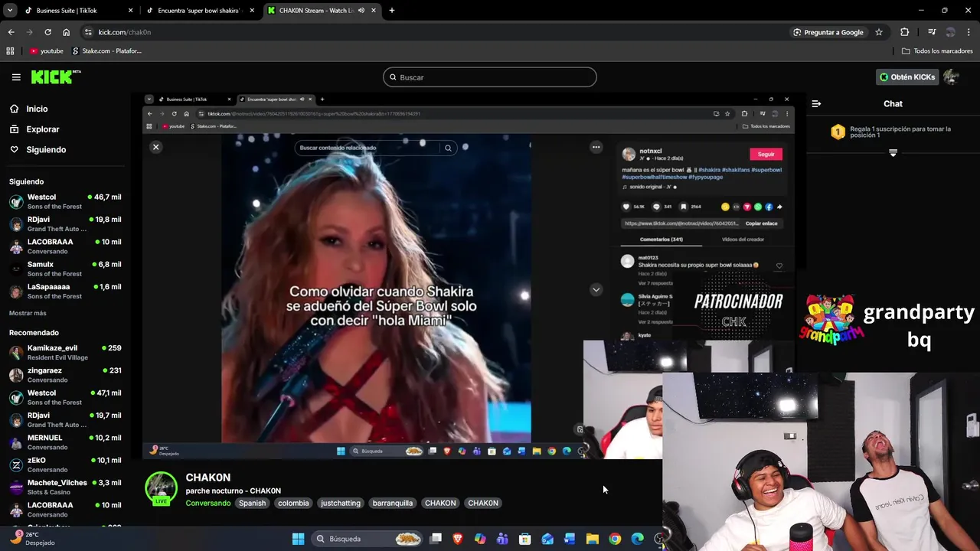Open CHAK0N's live profile avatar
Viewport: 980px width, 551px height.
[x=161, y=488]
